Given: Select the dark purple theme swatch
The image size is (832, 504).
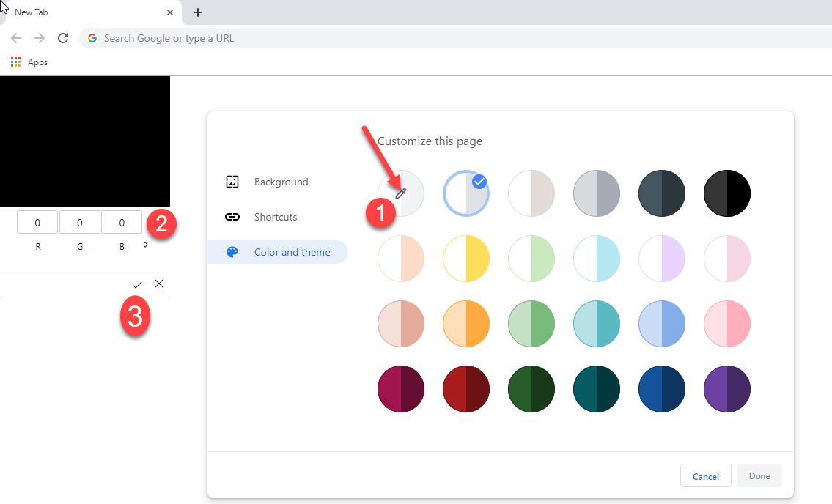Looking at the screenshot, I should (727, 389).
